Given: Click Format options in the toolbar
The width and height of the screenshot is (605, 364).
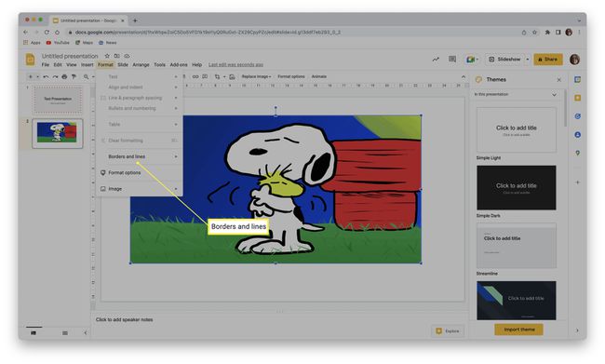Looking at the screenshot, I should pyautogui.click(x=291, y=77).
